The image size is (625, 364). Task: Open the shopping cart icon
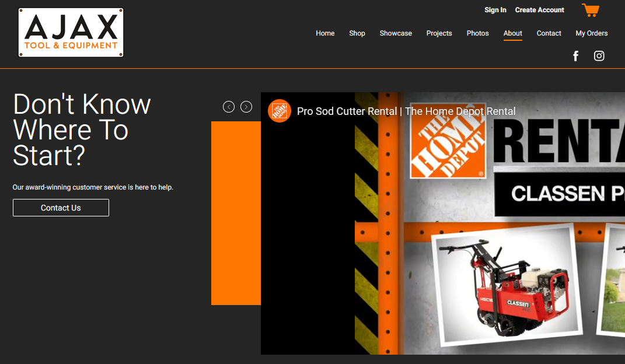point(591,10)
